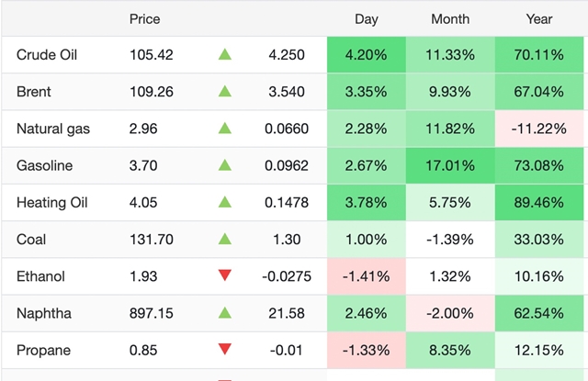Click the -0.0275 change value

coord(287,276)
